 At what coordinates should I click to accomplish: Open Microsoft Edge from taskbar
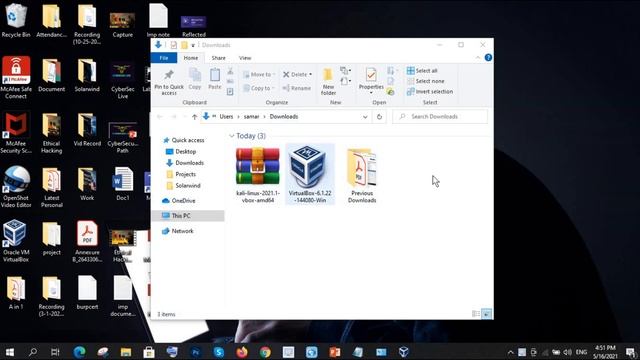pos(79,352)
